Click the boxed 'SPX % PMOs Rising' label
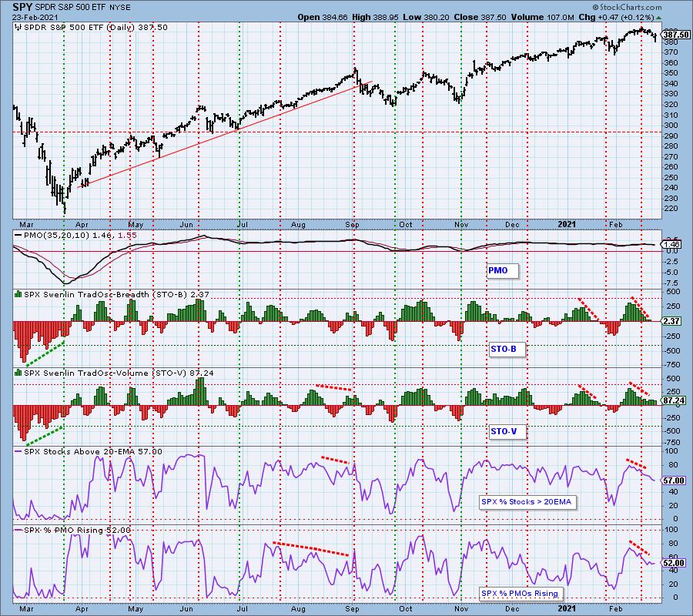The height and width of the screenshot is (616, 693). point(521,594)
